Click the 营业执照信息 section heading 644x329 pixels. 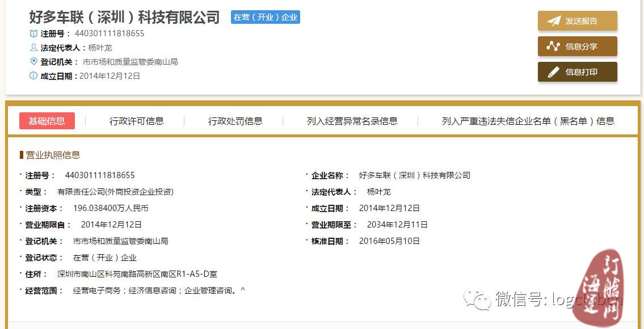pyautogui.click(x=53, y=155)
